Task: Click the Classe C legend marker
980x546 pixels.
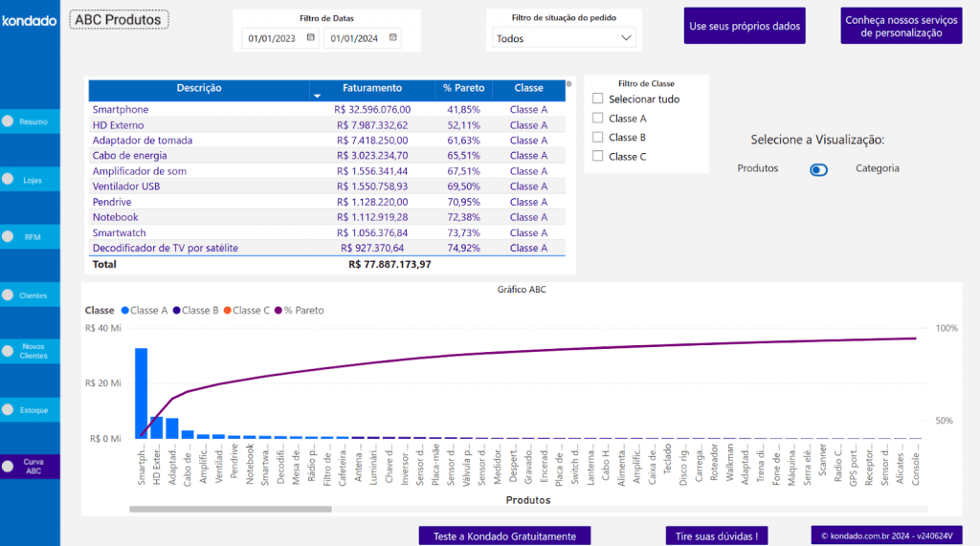Action: pos(228,311)
